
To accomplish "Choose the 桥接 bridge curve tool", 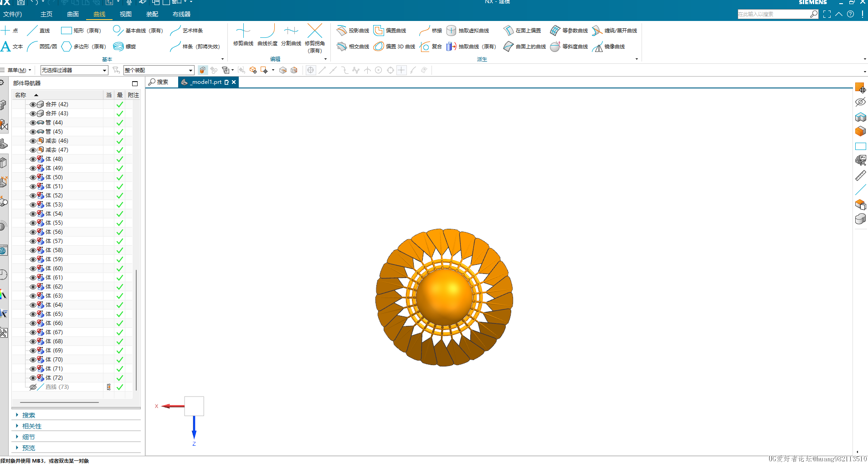I will tap(431, 31).
